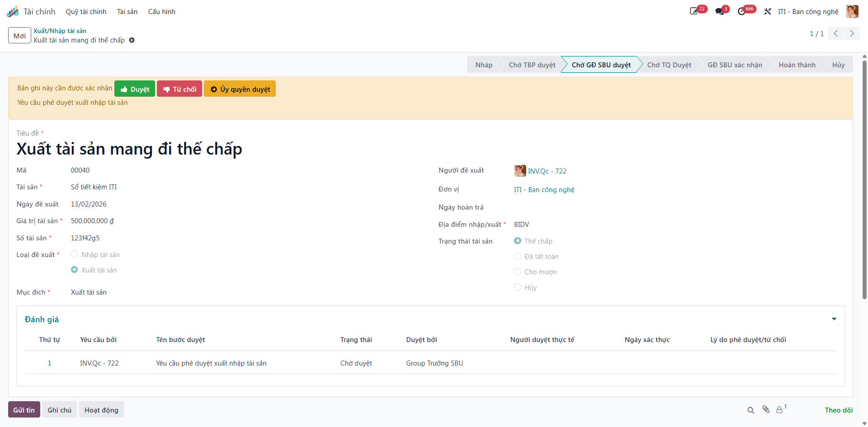Open the Tài chính app home icon
This screenshot has height=427, width=868.
(13, 12)
